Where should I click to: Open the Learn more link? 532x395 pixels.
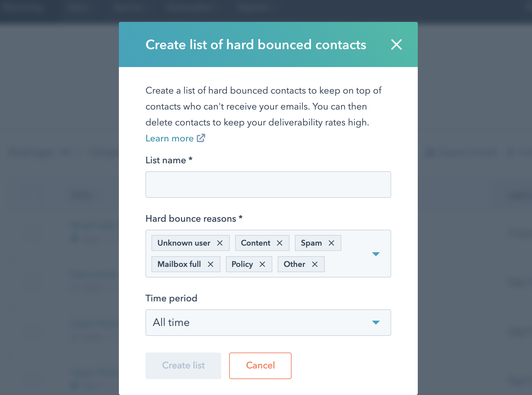pyautogui.click(x=170, y=138)
